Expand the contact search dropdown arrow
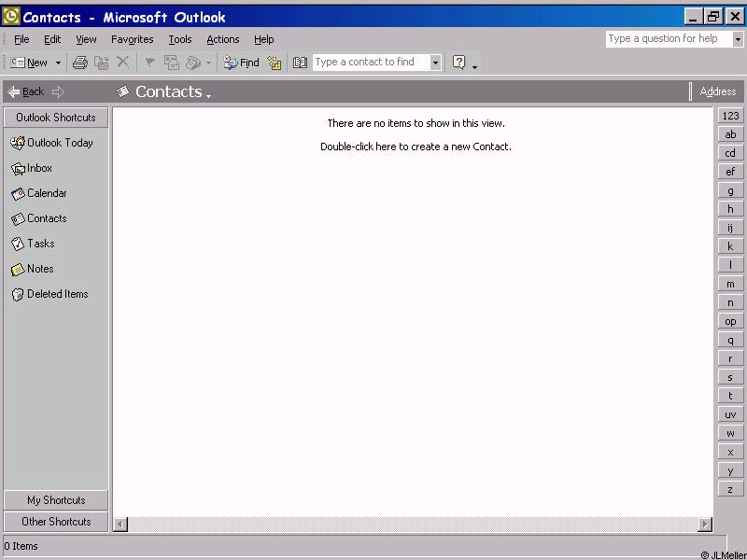 (x=435, y=63)
